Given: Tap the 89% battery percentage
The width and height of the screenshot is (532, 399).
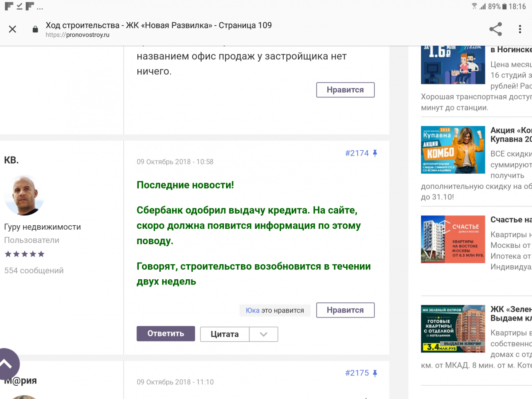Looking at the screenshot, I should coord(494,7).
